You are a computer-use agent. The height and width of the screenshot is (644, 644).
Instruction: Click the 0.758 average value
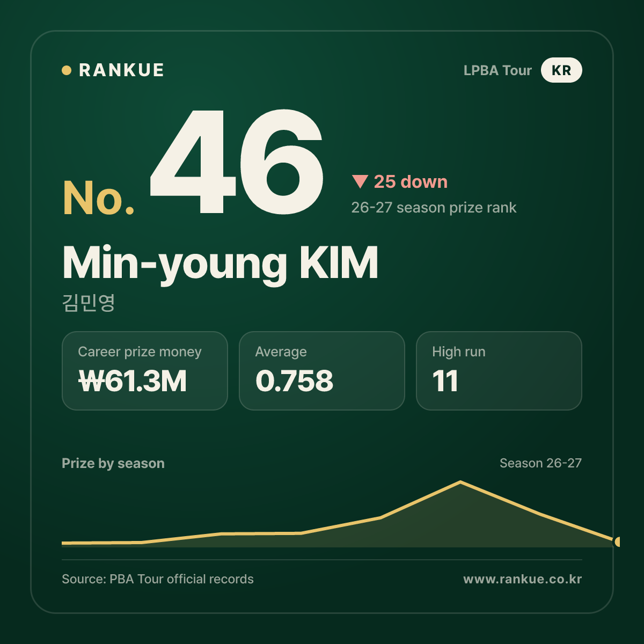294,381
